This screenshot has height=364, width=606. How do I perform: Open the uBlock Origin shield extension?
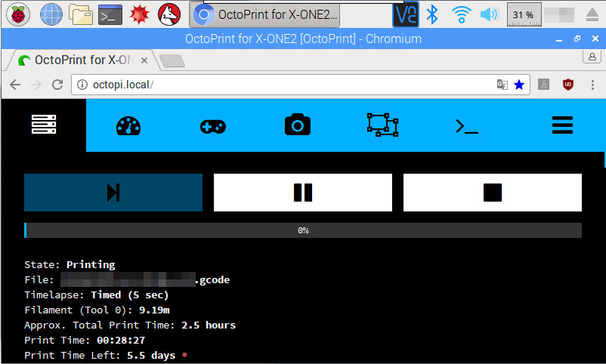[567, 85]
